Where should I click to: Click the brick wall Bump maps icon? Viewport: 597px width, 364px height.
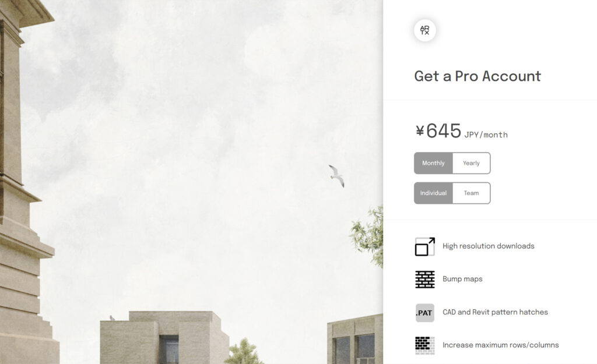[425, 279]
